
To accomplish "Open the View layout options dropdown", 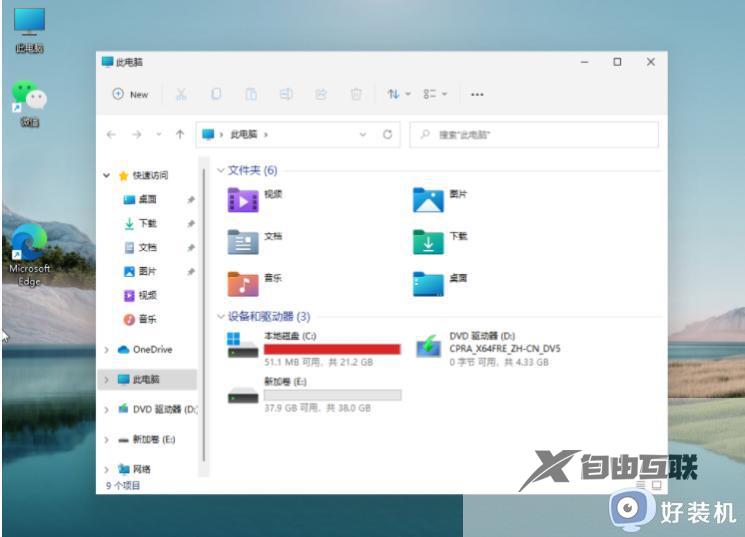I will point(435,94).
